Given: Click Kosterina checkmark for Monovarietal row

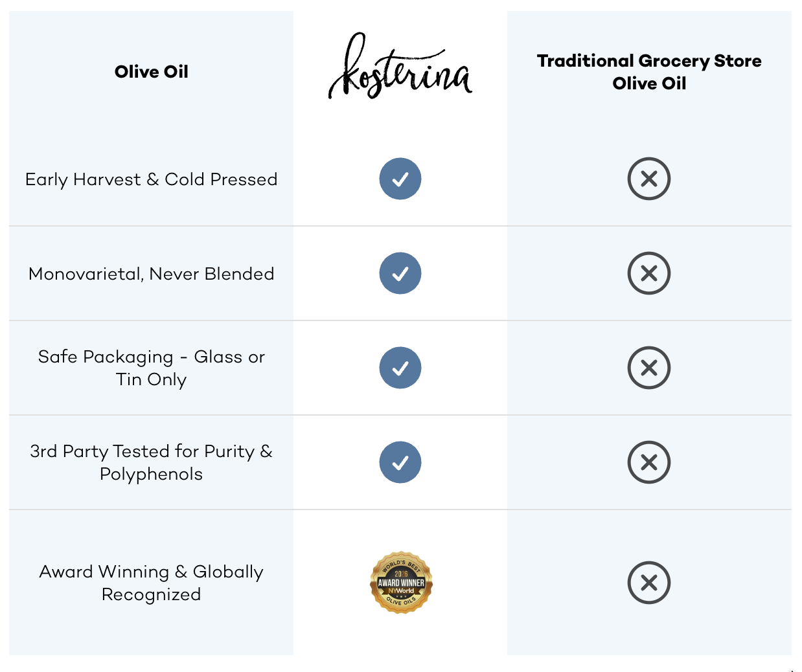Looking at the screenshot, I should (x=400, y=273).
